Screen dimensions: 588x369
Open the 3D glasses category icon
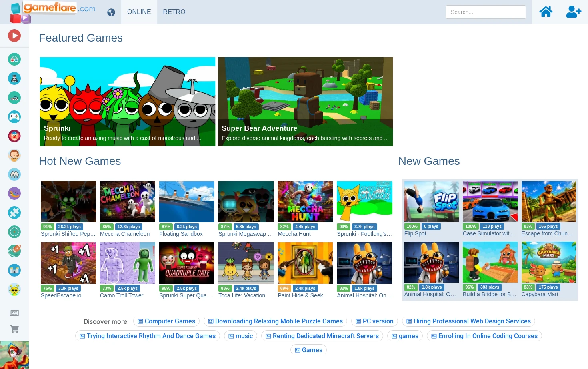[x=14, y=59]
